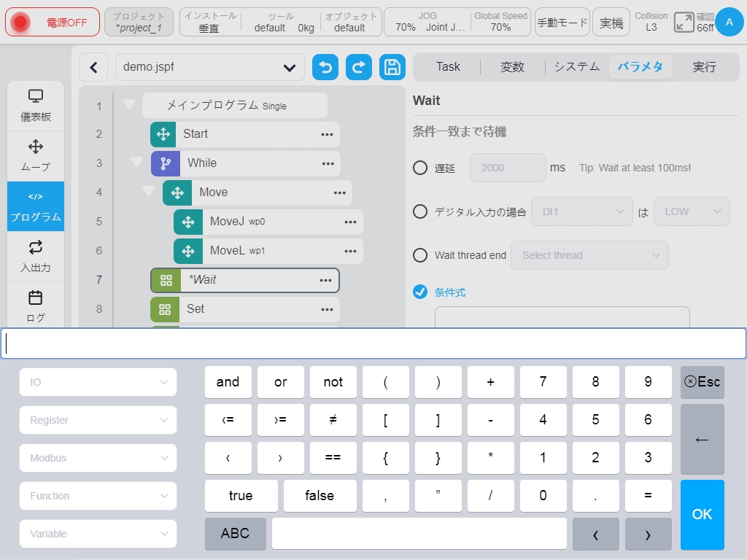Click the Move node icon

tap(177, 192)
